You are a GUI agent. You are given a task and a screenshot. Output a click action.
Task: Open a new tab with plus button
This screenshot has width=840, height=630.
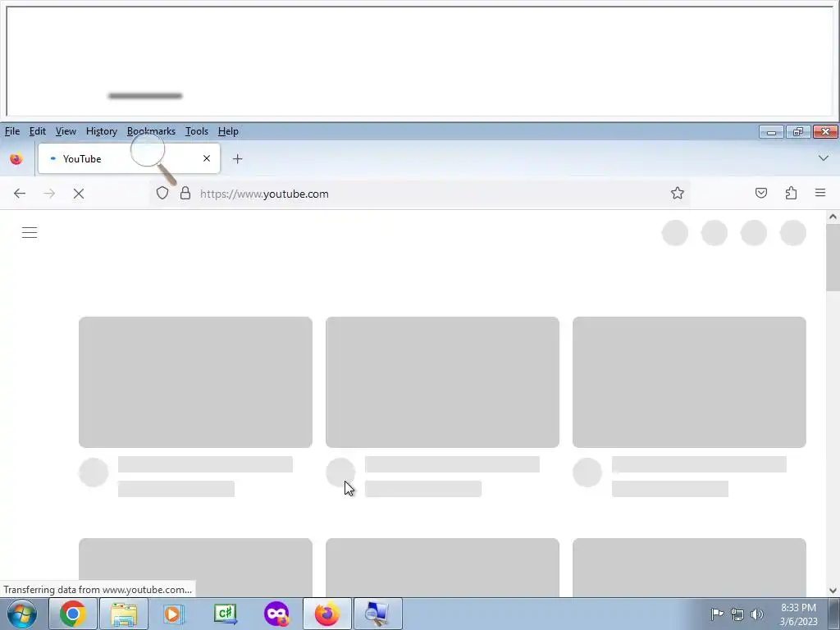pyautogui.click(x=237, y=158)
